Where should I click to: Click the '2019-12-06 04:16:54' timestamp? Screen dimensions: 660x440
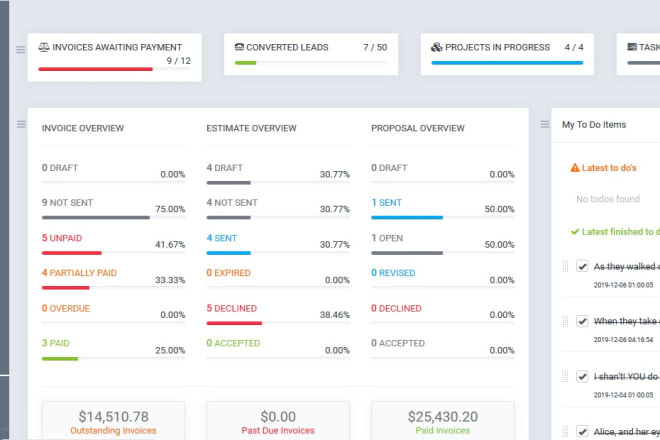click(623, 340)
